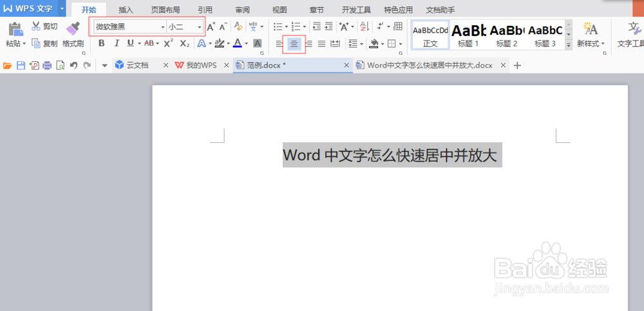Apply bulleted list
Screen dimensions: 644x311
278,27
